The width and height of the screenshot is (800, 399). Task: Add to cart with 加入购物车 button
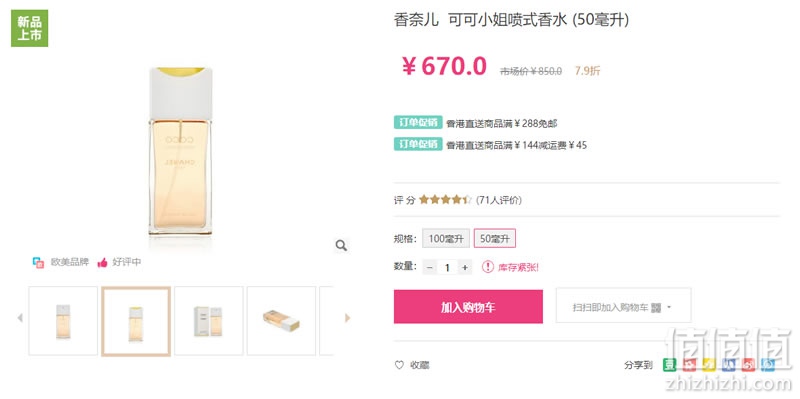[468, 307]
